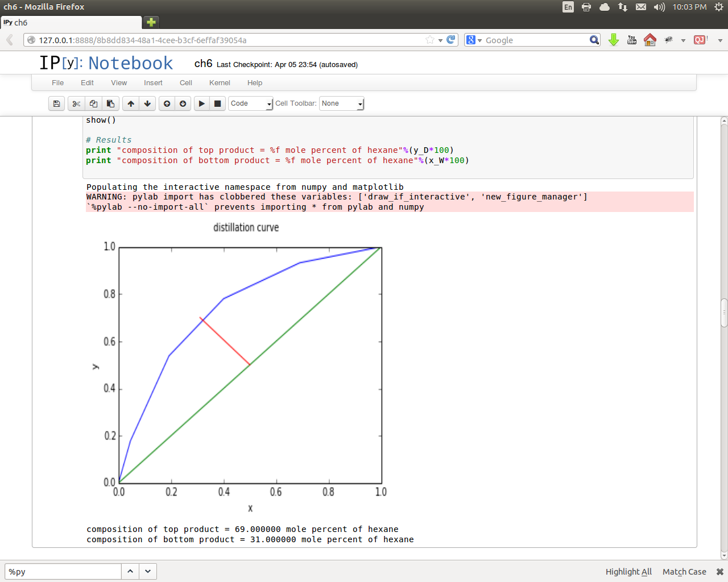
Task: Open the Kernel menu
Action: pos(220,83)
